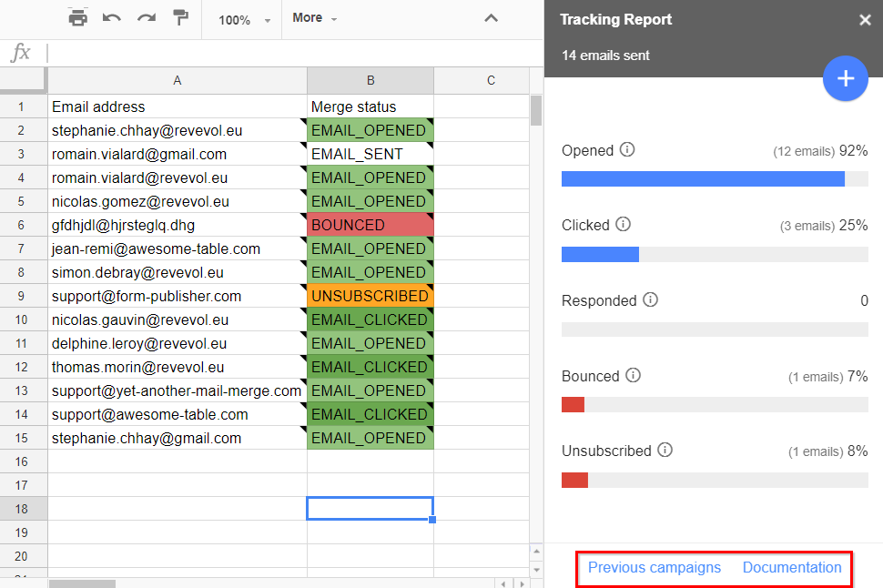Screen dimensions: 883x588
Task: Click cell stephanie.chhay@gmail.com
Action: [x=178, y=438]
